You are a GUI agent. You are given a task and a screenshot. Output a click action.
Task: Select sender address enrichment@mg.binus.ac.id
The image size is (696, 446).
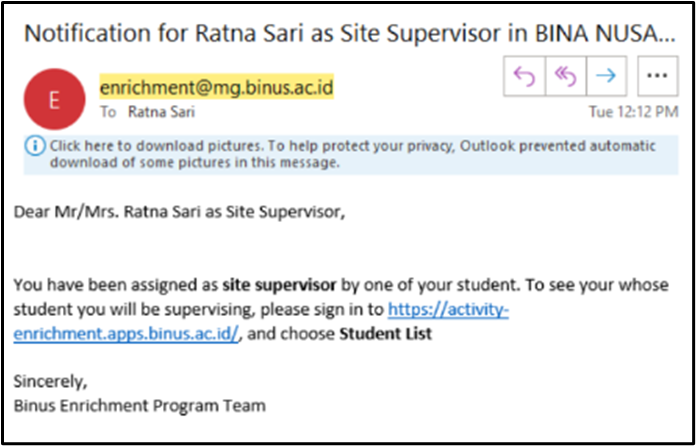[x=216, y=87]
